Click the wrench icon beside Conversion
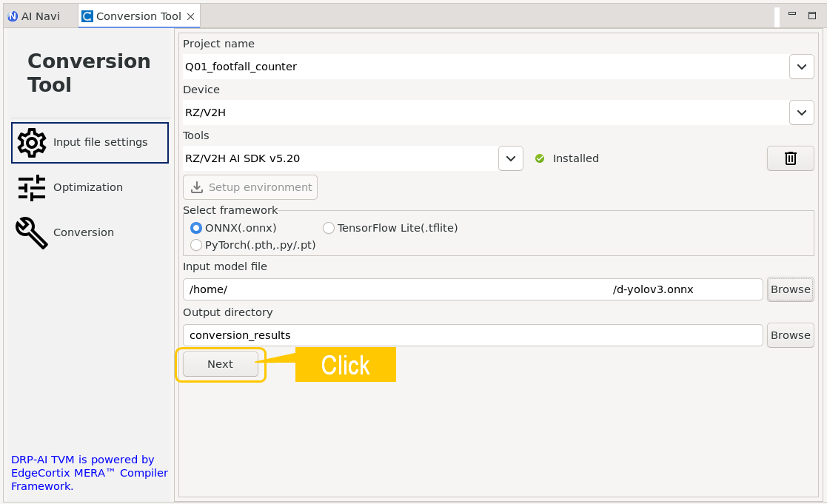 click(32, 232)
